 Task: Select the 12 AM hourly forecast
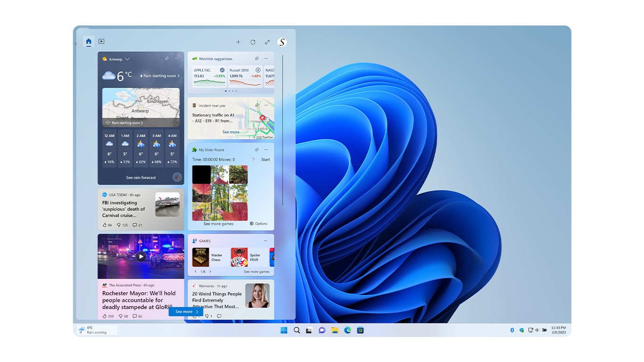click(x=109, y=149)
